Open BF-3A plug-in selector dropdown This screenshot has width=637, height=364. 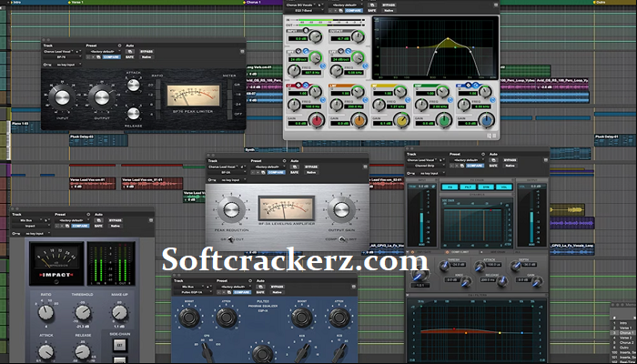point(227,172)
